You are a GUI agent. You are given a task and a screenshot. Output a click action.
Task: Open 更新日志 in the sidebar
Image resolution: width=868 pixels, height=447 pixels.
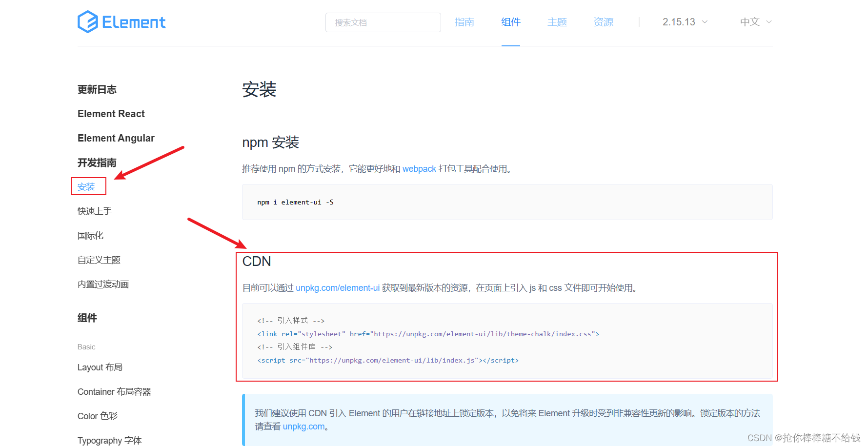(97, 89)
